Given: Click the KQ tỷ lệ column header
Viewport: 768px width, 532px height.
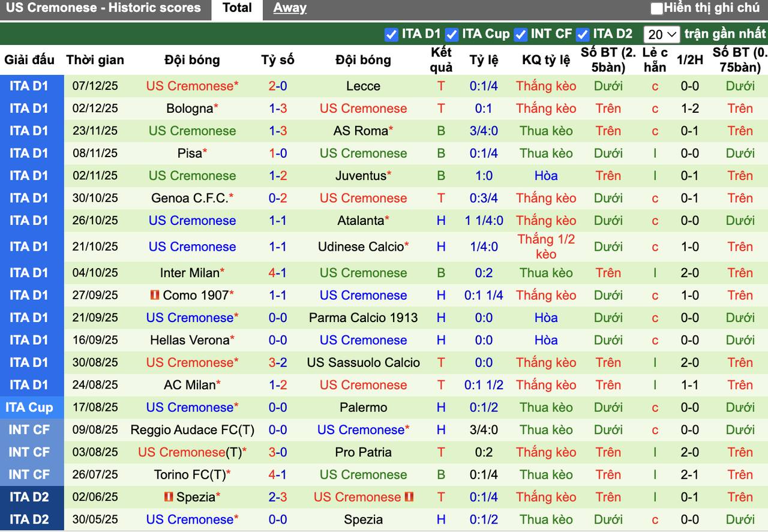Looking at the screenshot, I should tap(546, 60).
